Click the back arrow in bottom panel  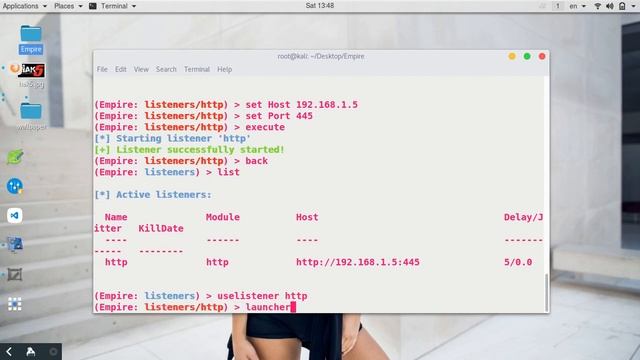click(9, 351)
